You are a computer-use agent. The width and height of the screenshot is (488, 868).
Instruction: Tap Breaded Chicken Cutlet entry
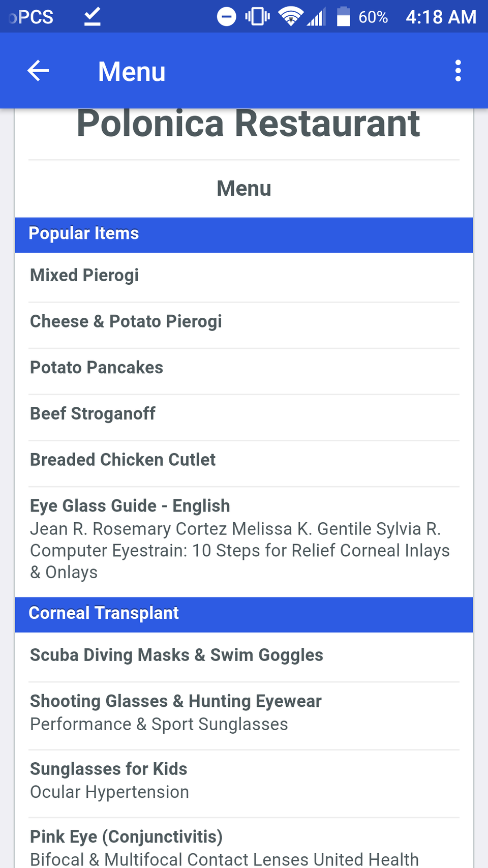click(123, 460)
